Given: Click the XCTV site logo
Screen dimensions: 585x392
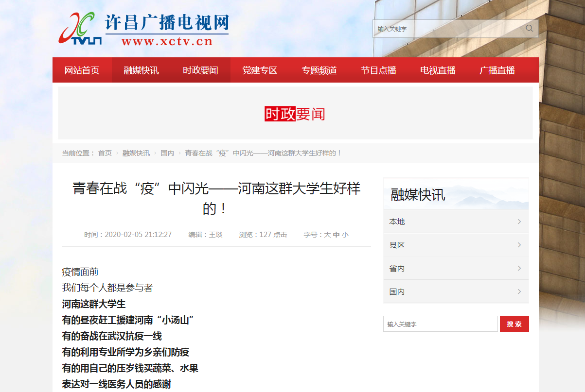Looking at the screenshot, I should [x=143, y=29].
